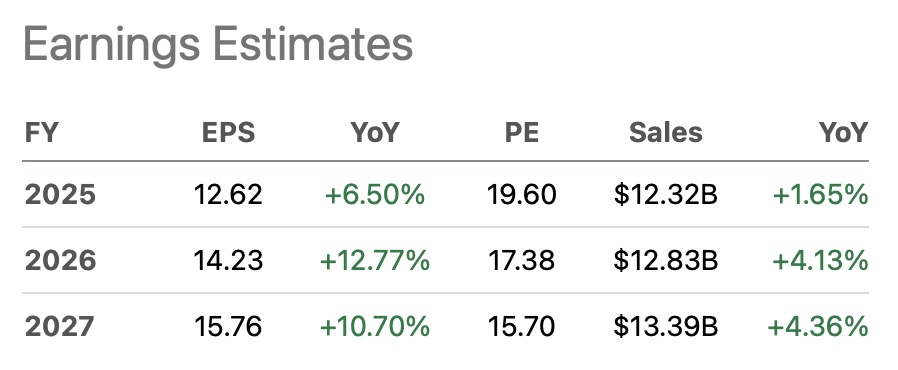Click the 15.70 PE ratio
898x370 pixels.
(521, 326)
